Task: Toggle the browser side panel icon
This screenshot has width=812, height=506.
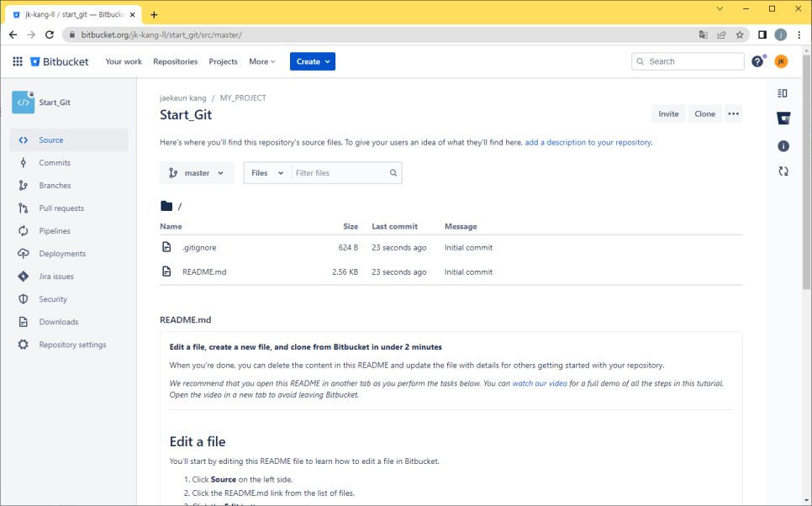Action: 762,34
